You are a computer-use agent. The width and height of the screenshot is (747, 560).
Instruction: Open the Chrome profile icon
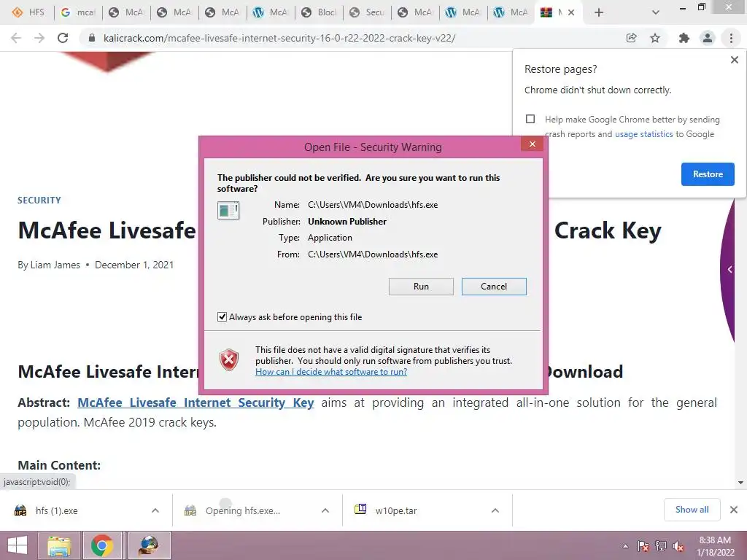(708, 38)
